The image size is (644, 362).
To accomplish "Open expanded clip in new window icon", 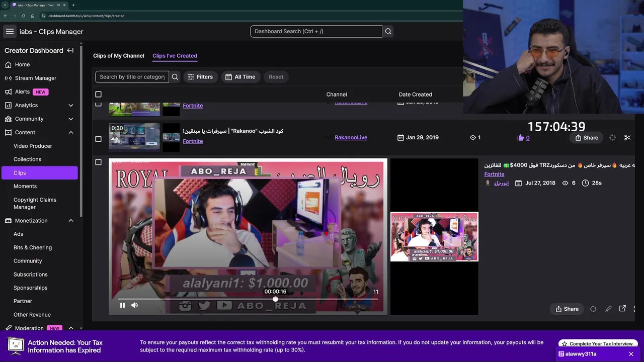I will point(622,309).
